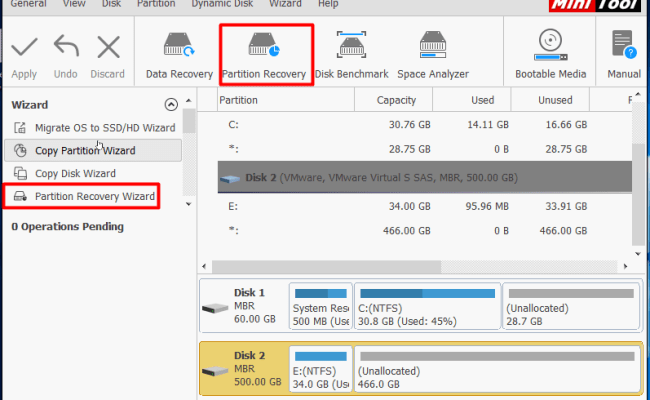Click the Copy Partition Wizard icon

point(20,150)
